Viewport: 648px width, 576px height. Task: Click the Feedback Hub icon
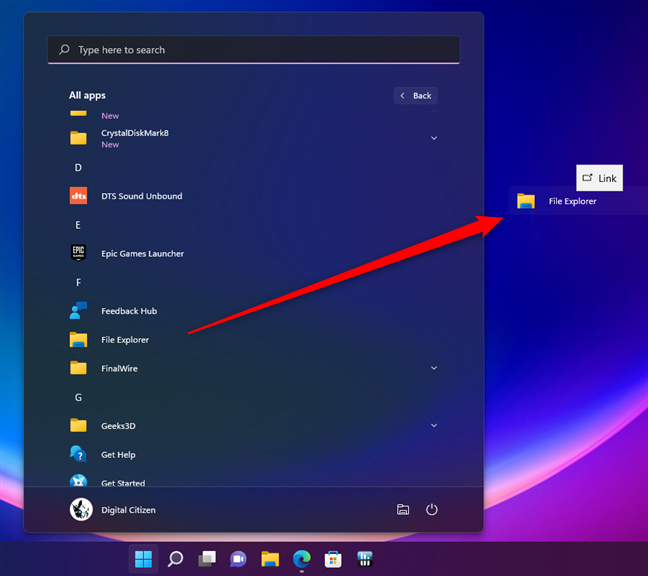coord(78,311)
